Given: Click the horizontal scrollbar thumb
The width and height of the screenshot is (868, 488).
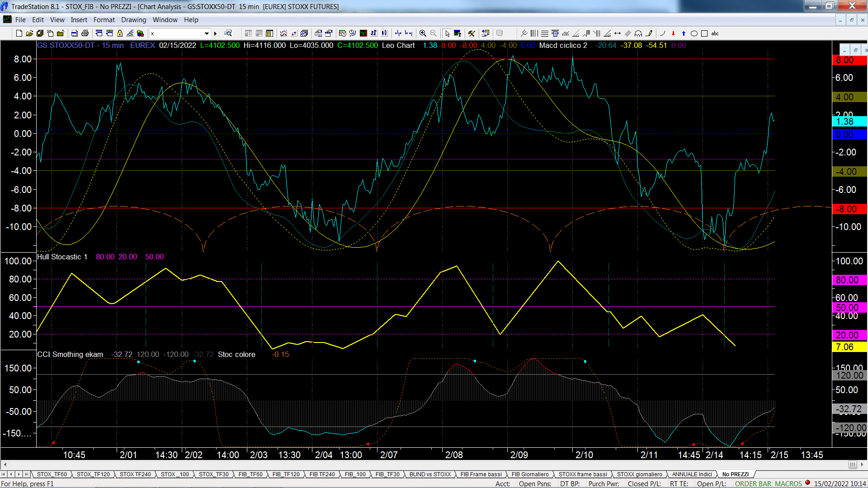Looking at the screenshot, I should 853,465.
